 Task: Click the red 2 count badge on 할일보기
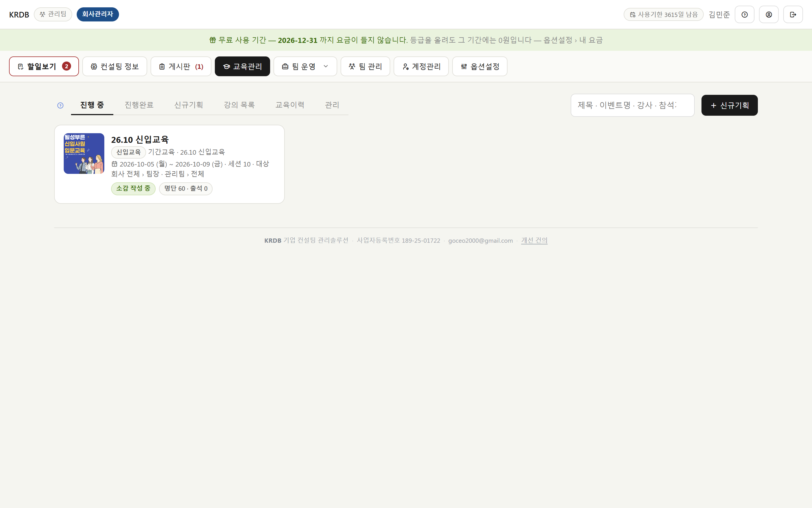[x=67, y=66]
